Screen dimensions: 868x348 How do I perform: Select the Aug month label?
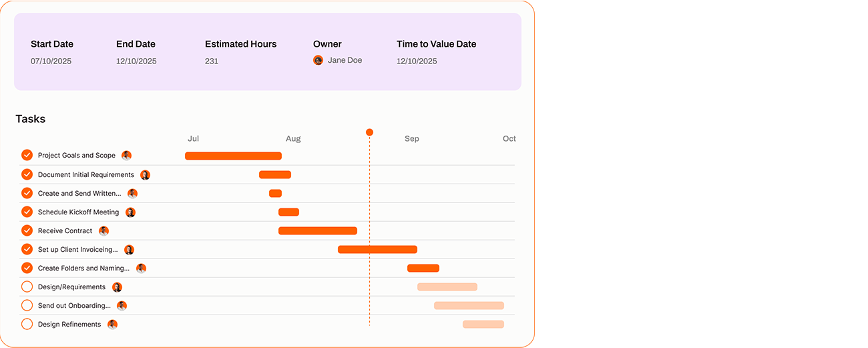[x=293, y=139]
